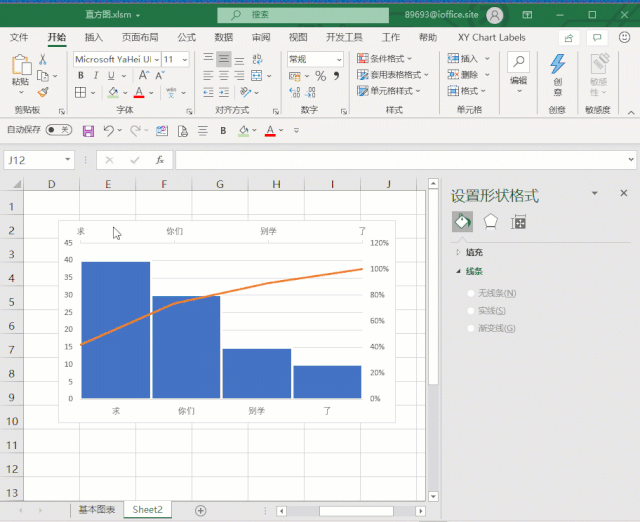Open the Conditional Formatting dropdown
The width and height of the screenshot is (640, 522).
tap(384, 58)
